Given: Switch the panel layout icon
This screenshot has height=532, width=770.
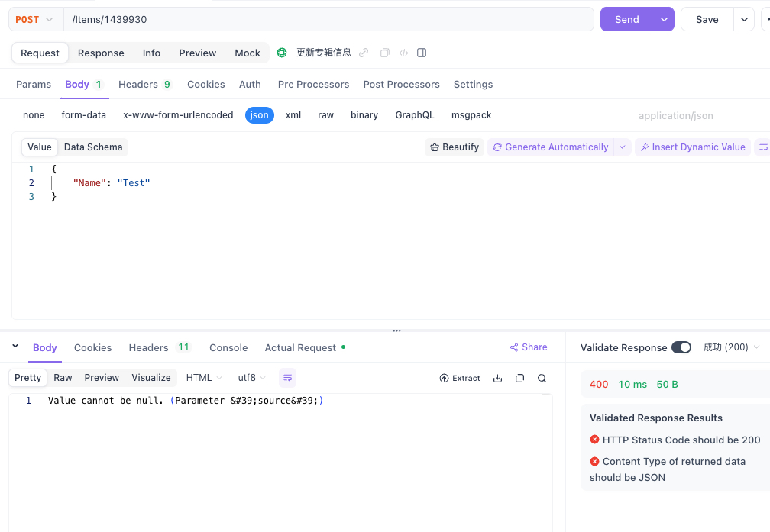Looking at the screenshot, I should click(422, 53).
